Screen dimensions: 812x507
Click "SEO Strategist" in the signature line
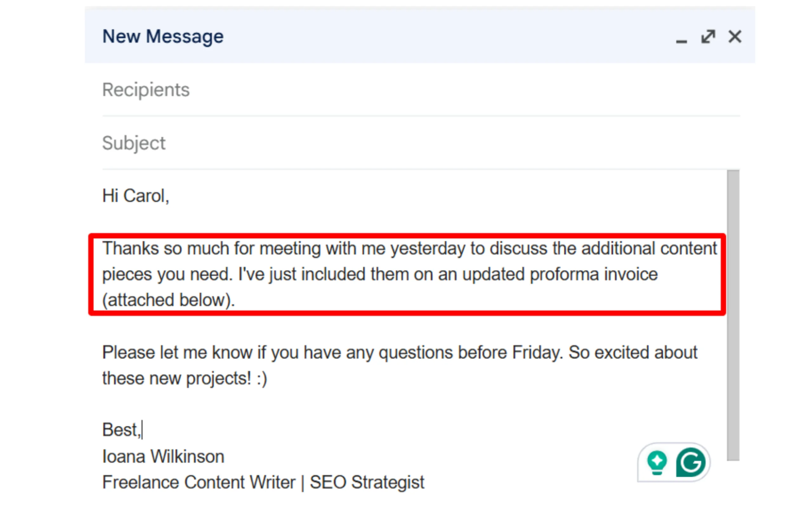click(x=367, y=483)
